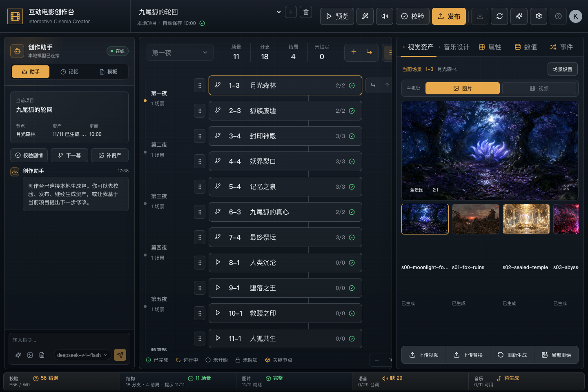The height and width of the screenshot is (392, 588).
Task: Click 重新生成 button
Action: (x=512, y=355)
